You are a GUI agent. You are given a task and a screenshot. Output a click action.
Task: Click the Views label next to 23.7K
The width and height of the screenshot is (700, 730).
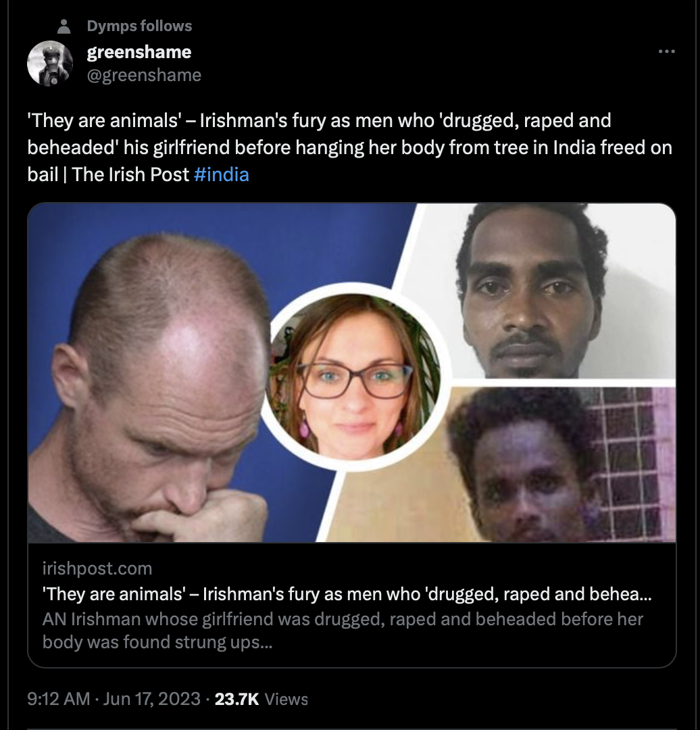pyautogui.click(x=286, y=700)
